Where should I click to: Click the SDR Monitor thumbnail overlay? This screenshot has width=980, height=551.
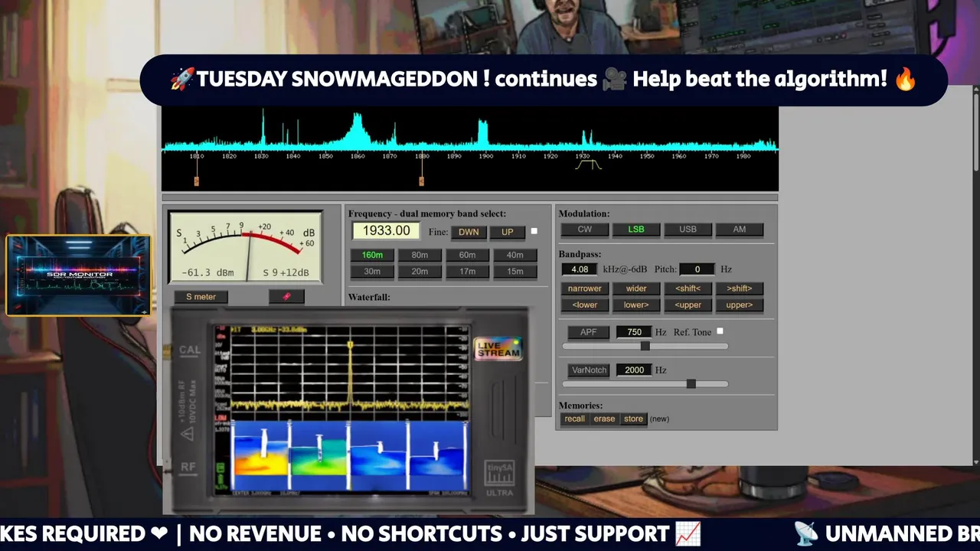[78, 275]
